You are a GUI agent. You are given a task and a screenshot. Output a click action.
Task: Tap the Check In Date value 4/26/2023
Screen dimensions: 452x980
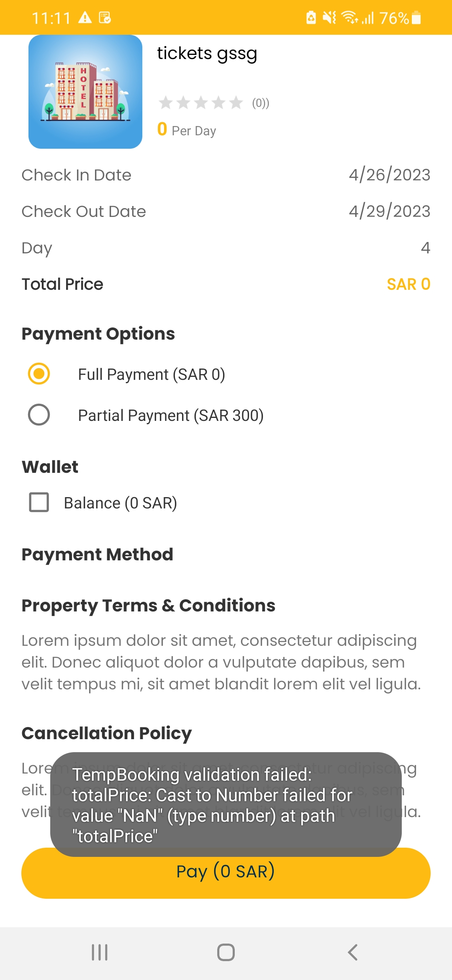(389, 175)
